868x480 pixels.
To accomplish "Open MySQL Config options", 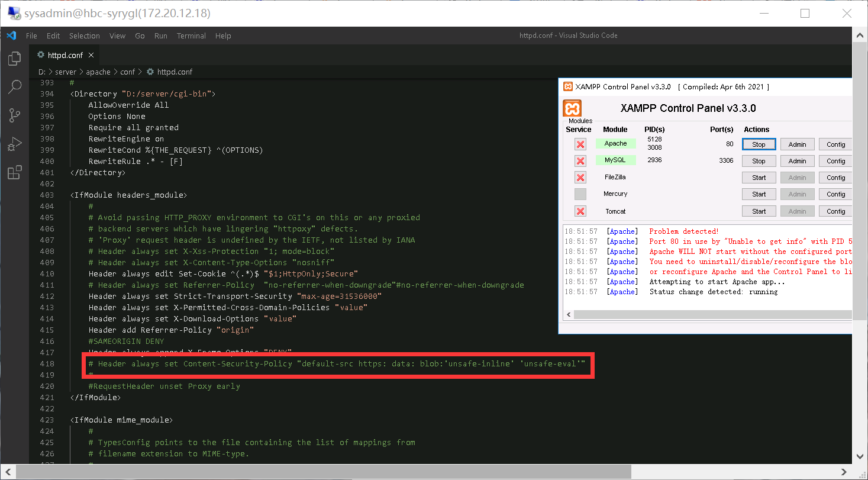I will pyautogui.click(x=835, y=161).
